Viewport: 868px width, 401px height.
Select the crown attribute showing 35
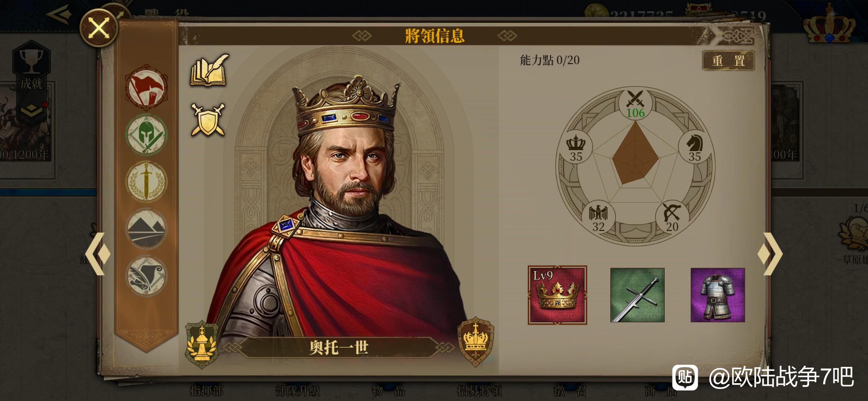click(x=576, y=148)
